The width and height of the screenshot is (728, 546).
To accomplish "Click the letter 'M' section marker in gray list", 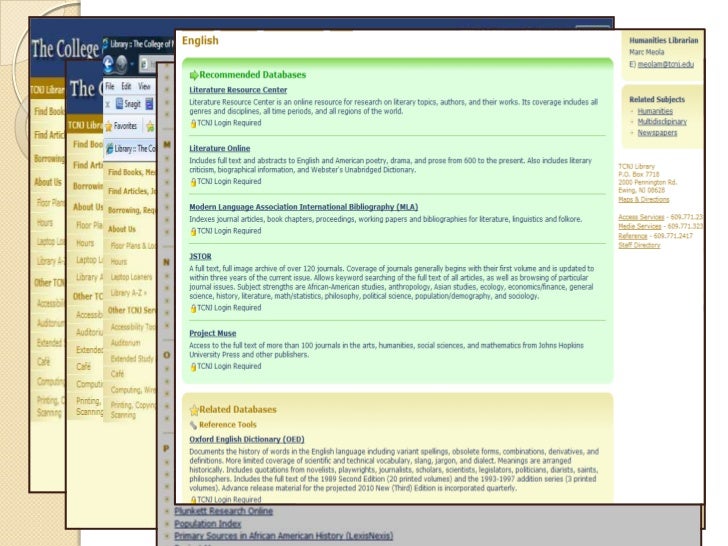I will (x=167, y=145).
